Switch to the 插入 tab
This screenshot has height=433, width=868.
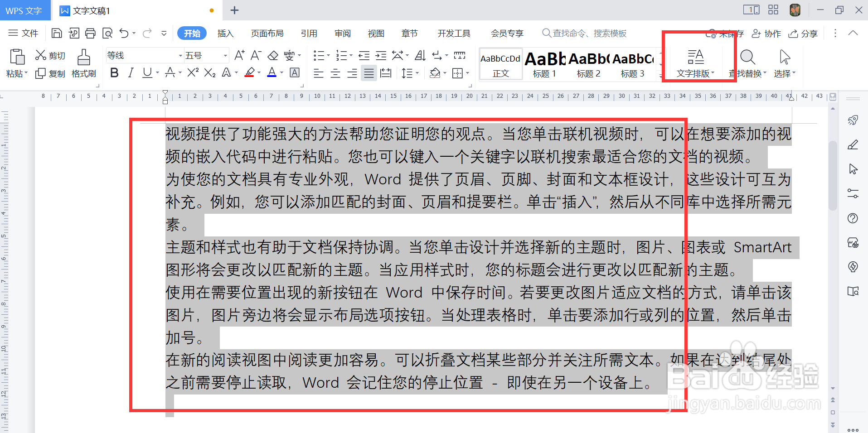(225, 33)
